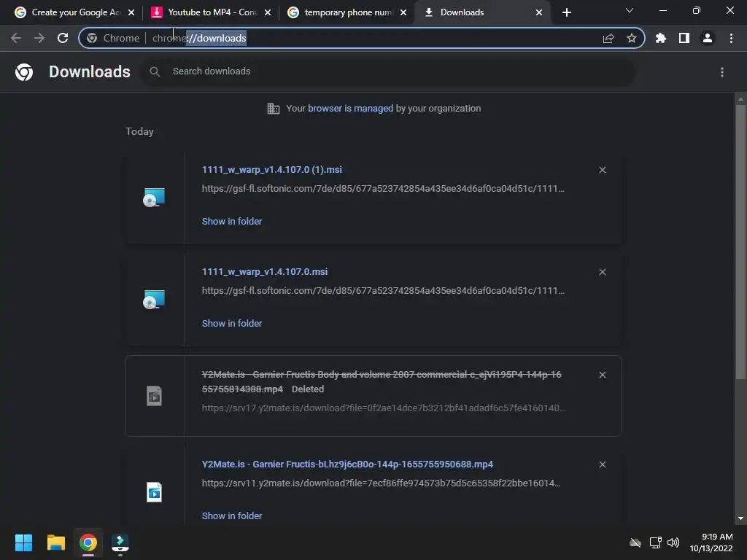Image resolution: width=747 pixels, height=560 pixels.
Task: Click the page vertical scrollbar thumb
Action: 740,242
